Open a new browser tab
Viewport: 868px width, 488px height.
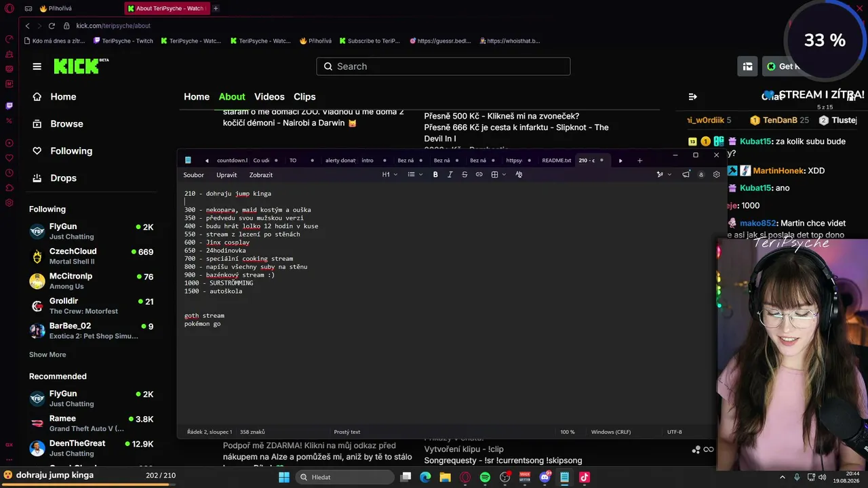tap(216, 9)
